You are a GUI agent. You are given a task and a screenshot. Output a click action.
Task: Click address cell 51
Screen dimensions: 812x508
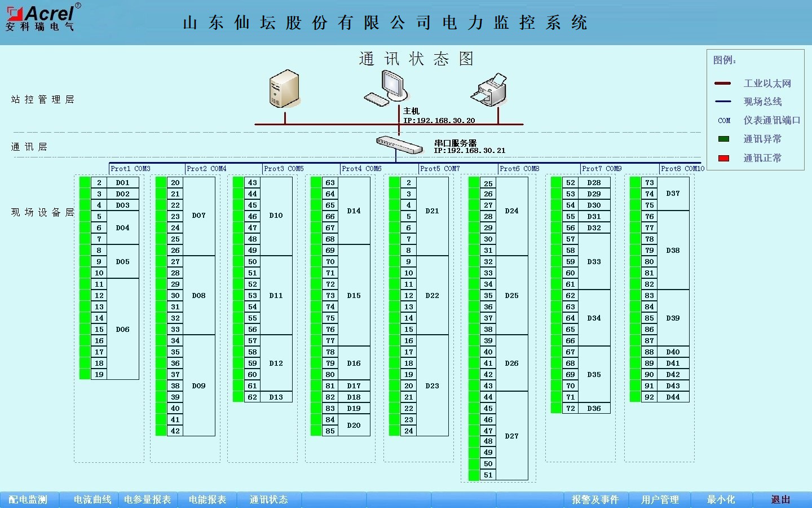tap(488, 475)
